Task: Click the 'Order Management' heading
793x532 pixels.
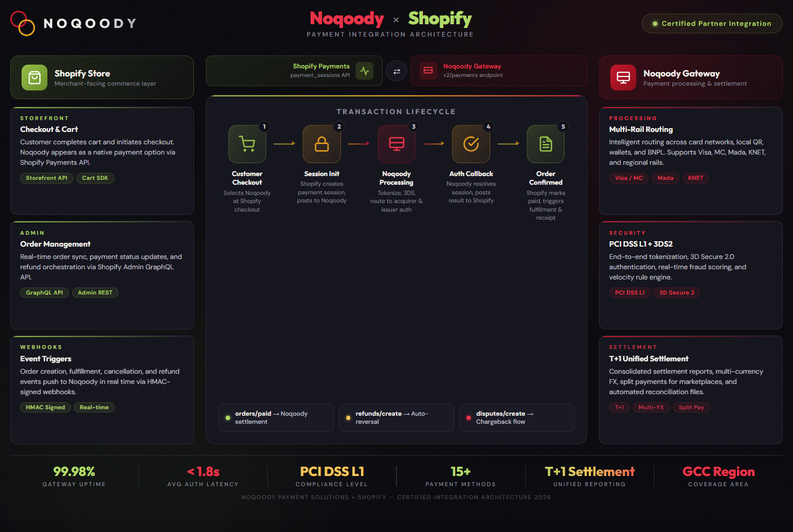Action: pos(55,244)
